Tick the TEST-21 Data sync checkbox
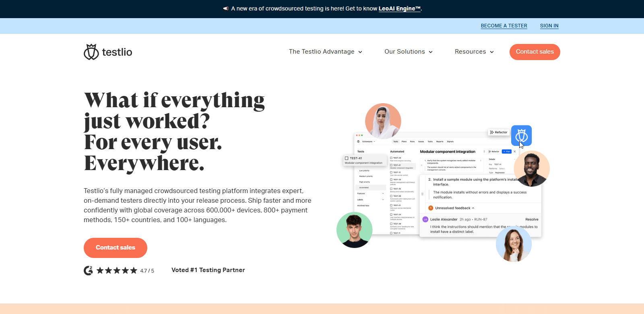 click(x=391, y=205)
